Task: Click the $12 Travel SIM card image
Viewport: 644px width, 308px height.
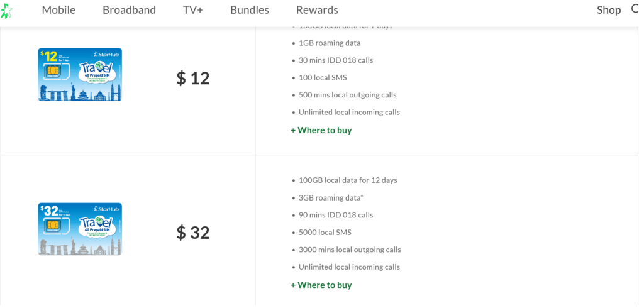Action: point(80,75)
